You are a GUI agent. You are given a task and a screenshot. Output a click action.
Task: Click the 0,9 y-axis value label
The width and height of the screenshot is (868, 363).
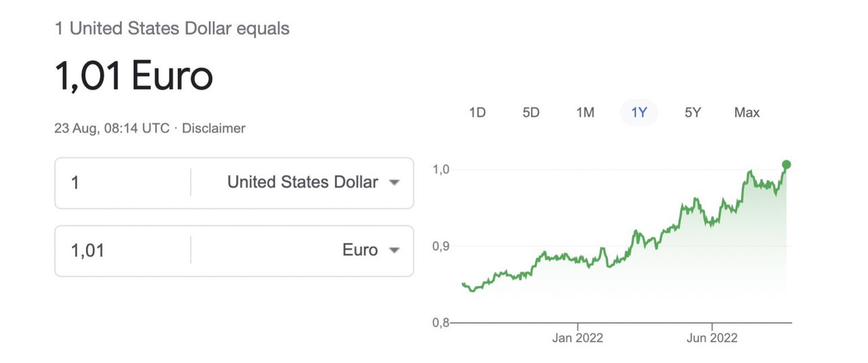(x=441, y=246)
